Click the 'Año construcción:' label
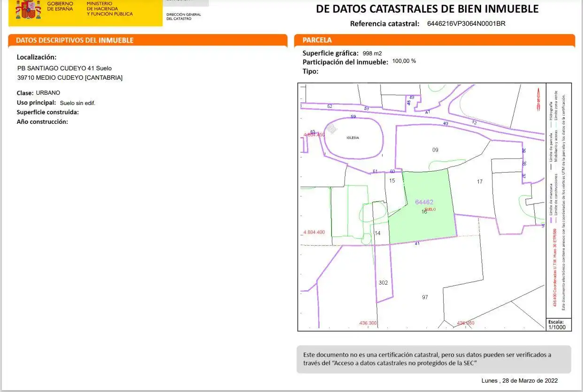The height and width of the screenshot is (392, 583). click(42, 122)
